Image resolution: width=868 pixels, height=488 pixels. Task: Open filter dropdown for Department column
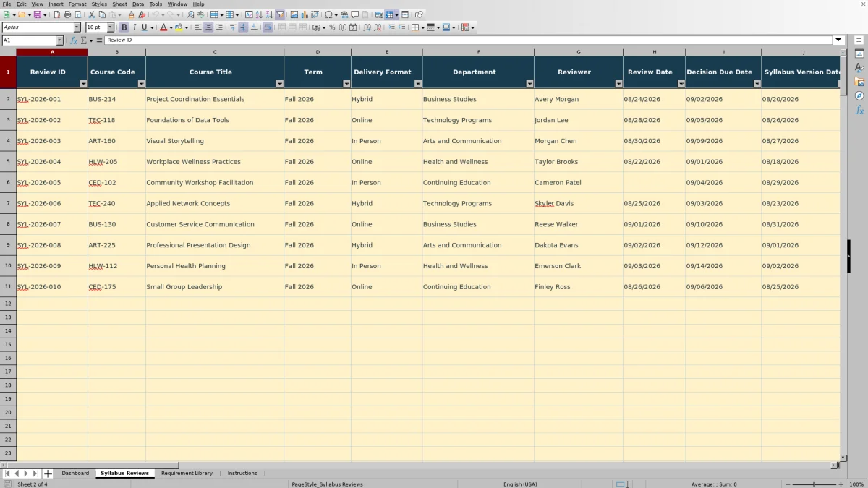click(529, 84)
